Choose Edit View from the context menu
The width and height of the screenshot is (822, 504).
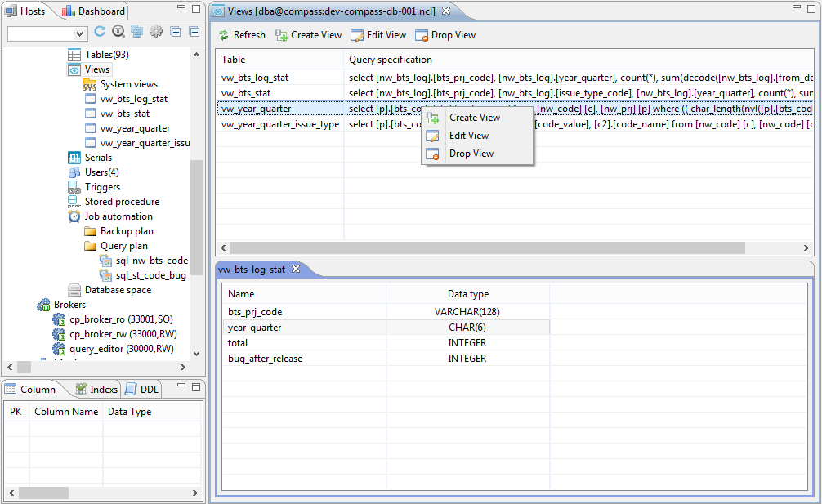(469, 136)
